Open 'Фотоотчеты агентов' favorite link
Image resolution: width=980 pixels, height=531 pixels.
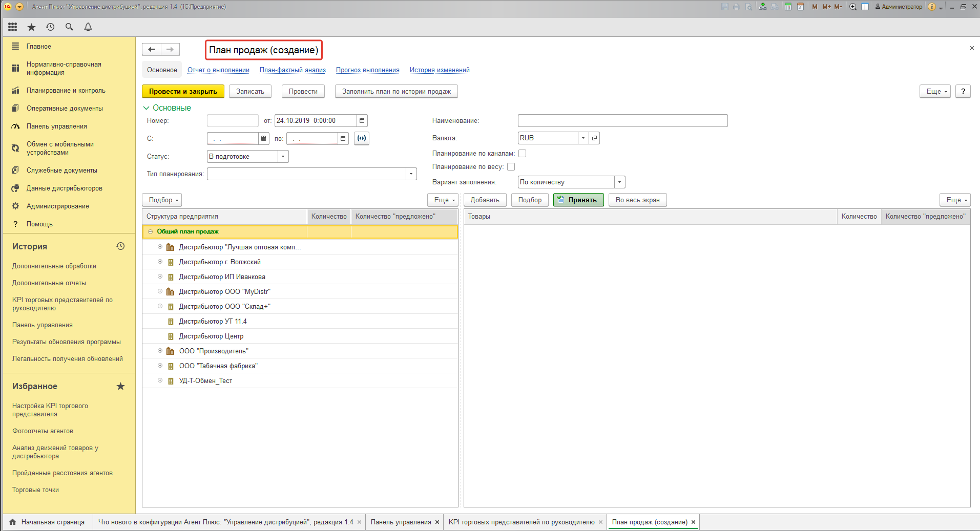43,431
